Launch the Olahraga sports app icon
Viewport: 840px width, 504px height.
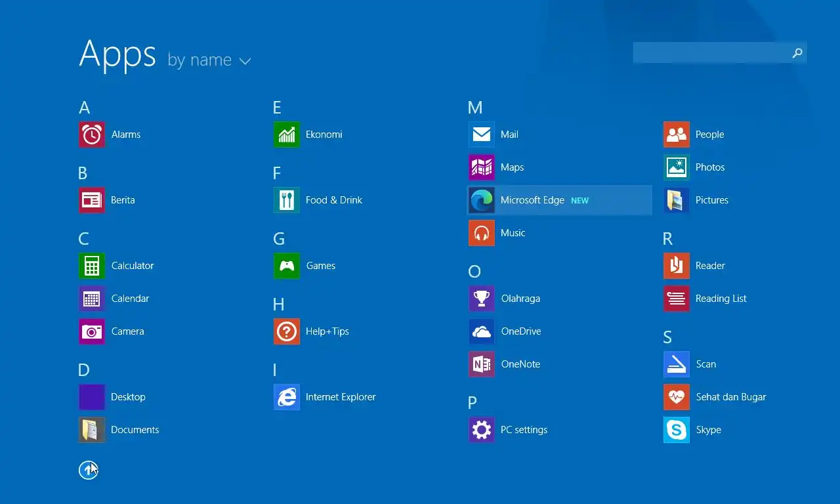[x=482, y=299]
